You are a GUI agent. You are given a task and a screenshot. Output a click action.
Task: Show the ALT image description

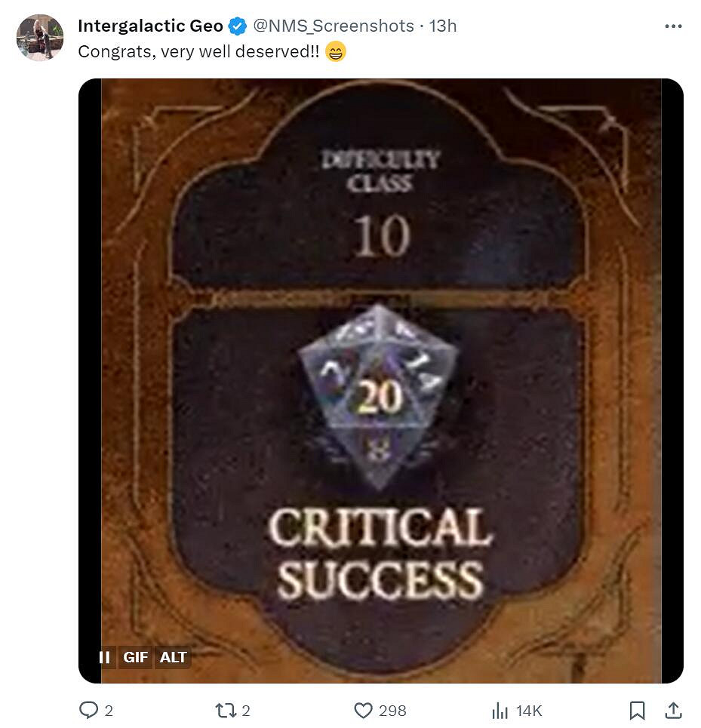pyautogui.click(x=173, y=657)
